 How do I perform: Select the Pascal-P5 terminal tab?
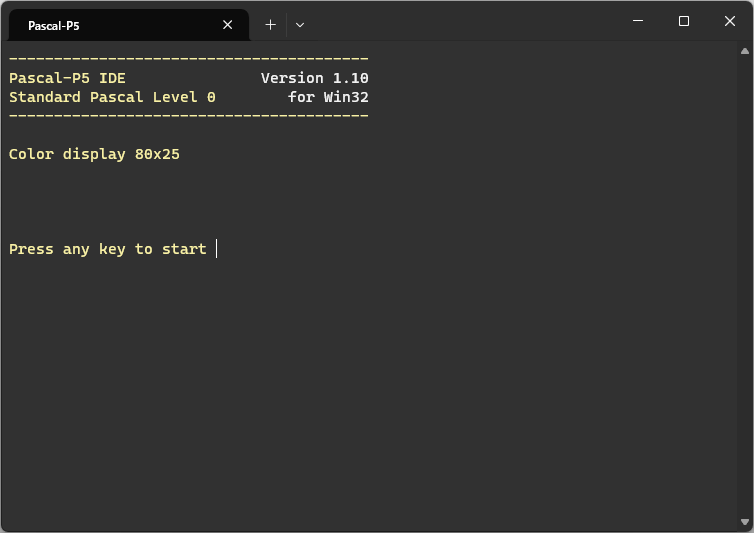click(x=128, y=25)
